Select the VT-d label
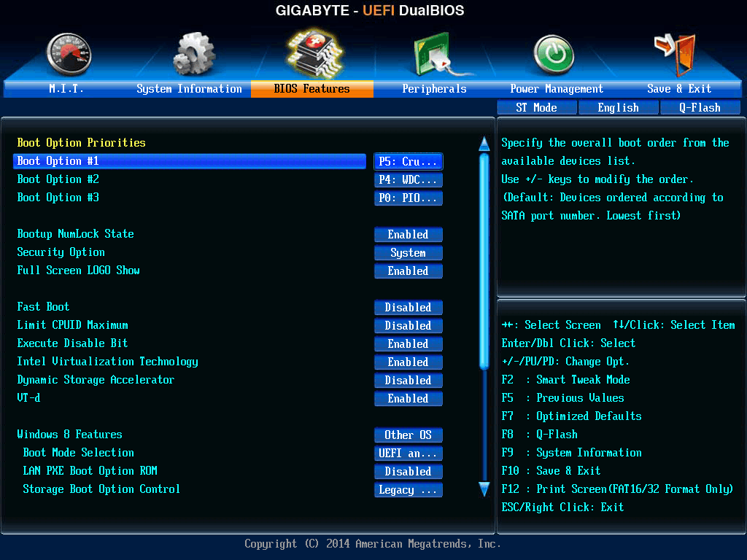The image size is (747, 560). click(x=28, y=397)
